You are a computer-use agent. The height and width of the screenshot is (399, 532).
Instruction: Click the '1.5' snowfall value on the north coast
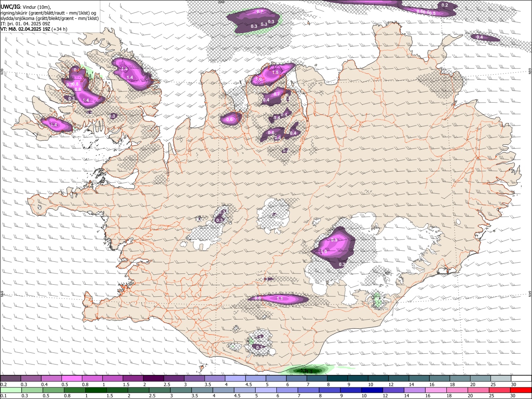coord(276,72)
